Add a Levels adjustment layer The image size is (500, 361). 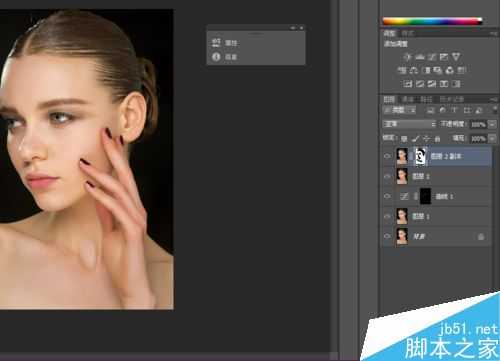420,57
